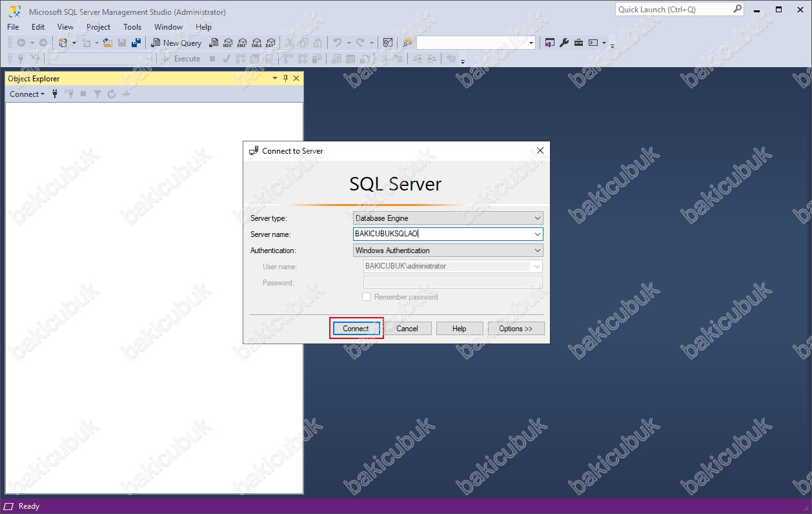Close the Object Explorer panel

click(x=296, y=78)
